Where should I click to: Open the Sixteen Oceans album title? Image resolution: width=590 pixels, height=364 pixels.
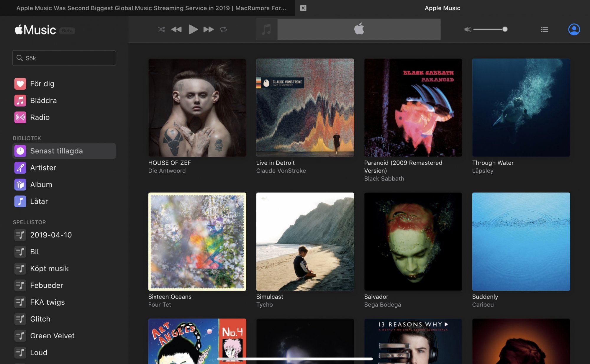170,297
